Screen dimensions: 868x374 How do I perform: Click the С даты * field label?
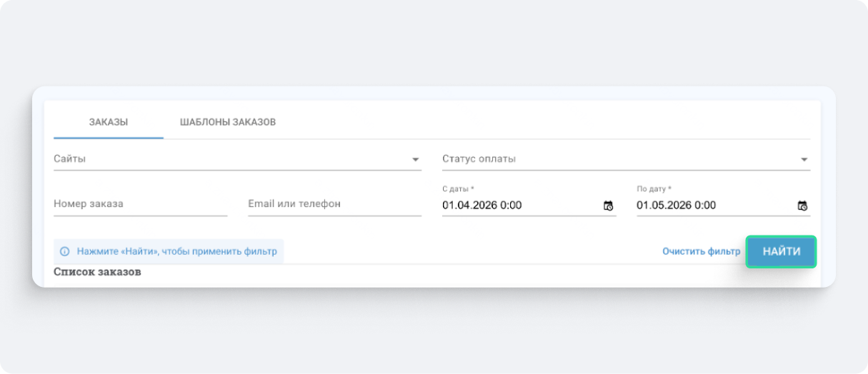(459, 189)
